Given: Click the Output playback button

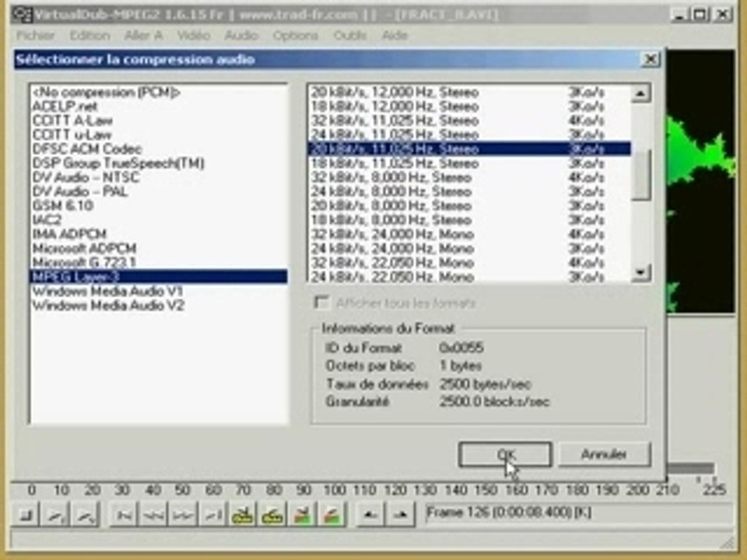Looking at the screenshot, I should click(86, 515).
